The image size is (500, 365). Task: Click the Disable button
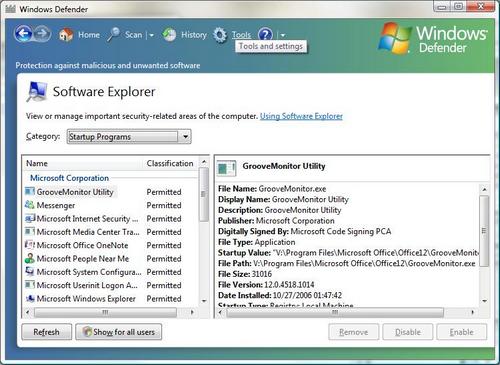click(408, 332)
